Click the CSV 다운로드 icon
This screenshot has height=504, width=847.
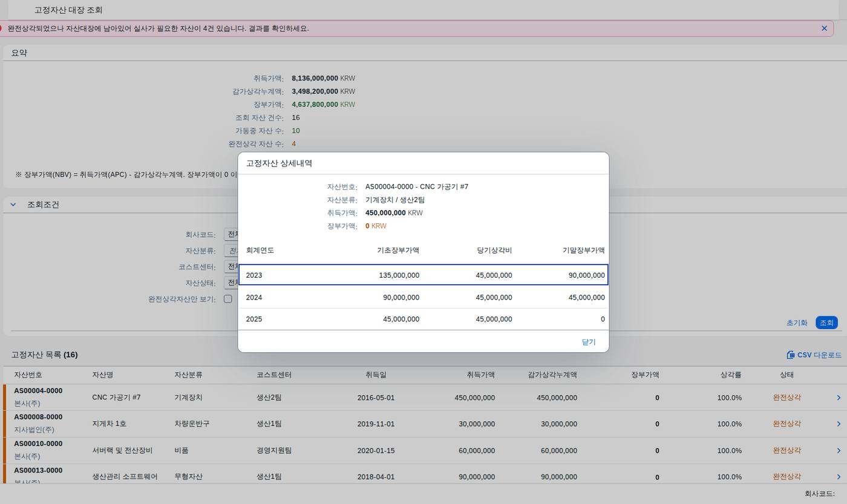click(790, 355)
